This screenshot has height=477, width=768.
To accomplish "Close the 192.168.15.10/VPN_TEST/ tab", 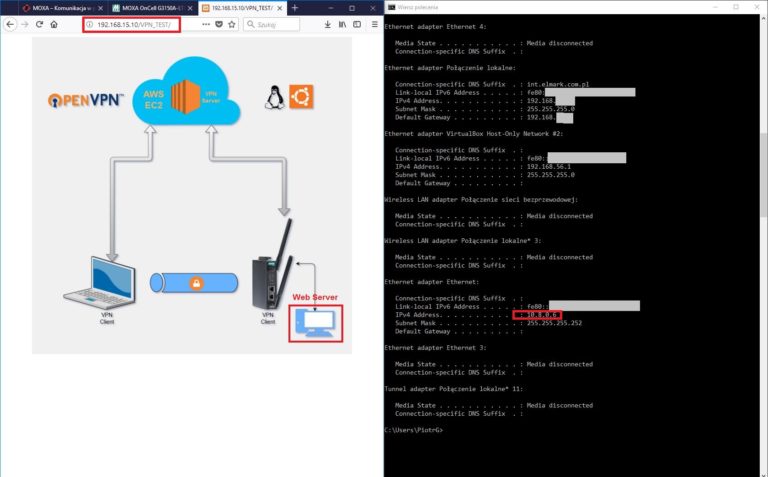I will [x=280, y=8].
